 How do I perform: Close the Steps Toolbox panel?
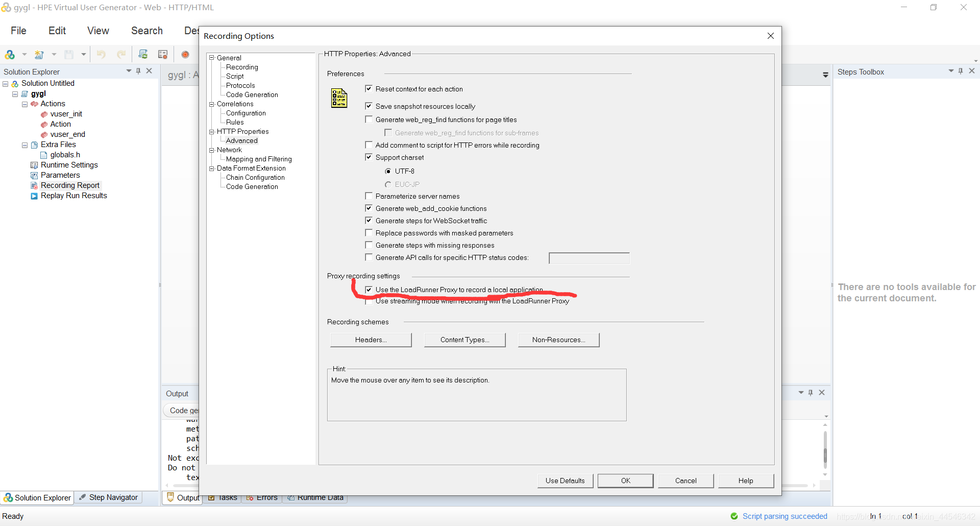(972, 71)
